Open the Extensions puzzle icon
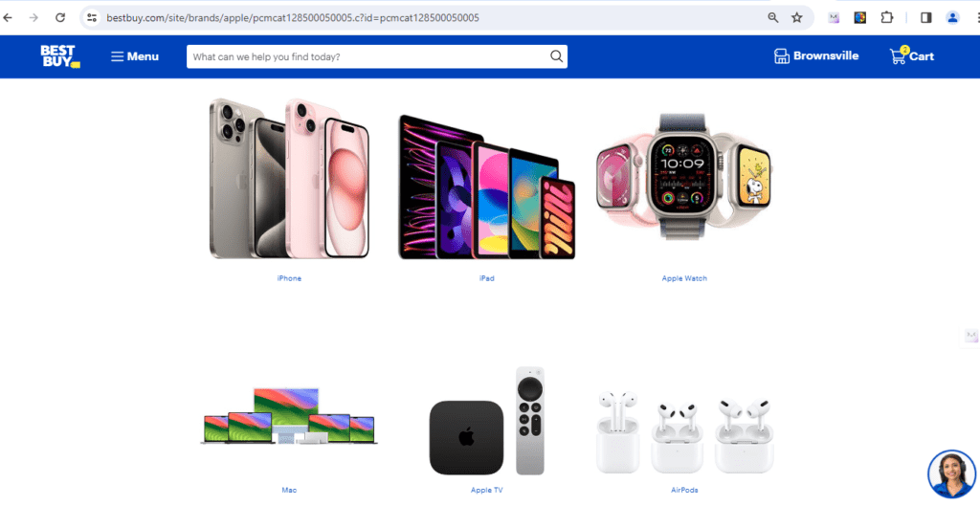This screenshot has height=505, width=980. pyautogui.click(x=887, y=17)
